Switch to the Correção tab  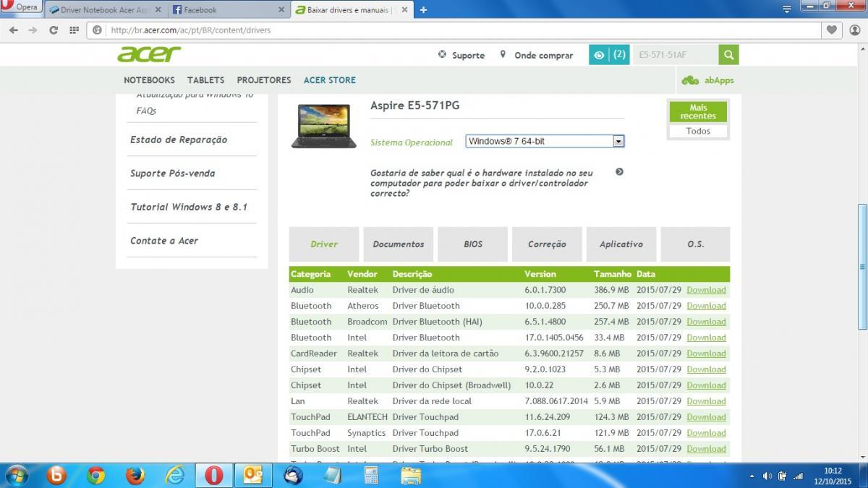[x=547, y=244]
